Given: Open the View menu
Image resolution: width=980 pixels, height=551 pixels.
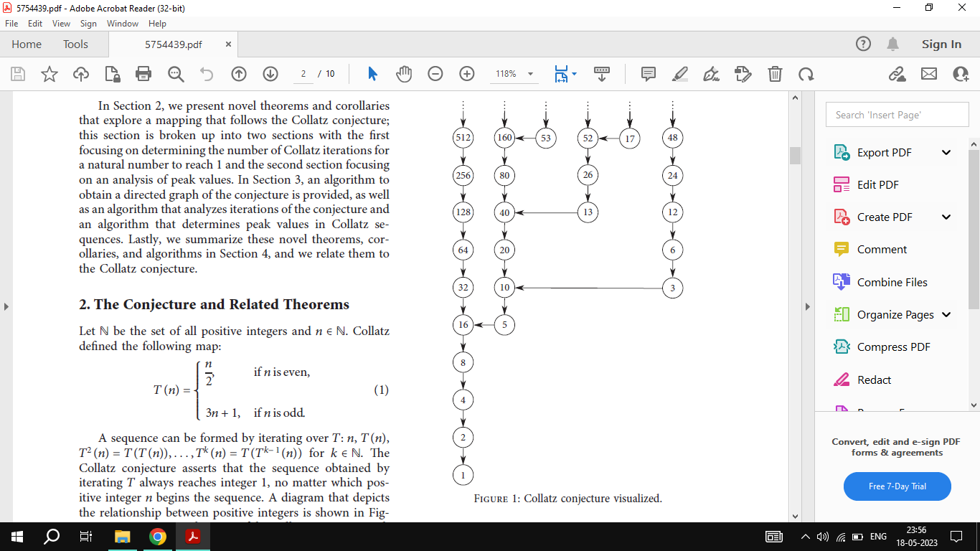Looking at the screenshot, I should (61, 24).
